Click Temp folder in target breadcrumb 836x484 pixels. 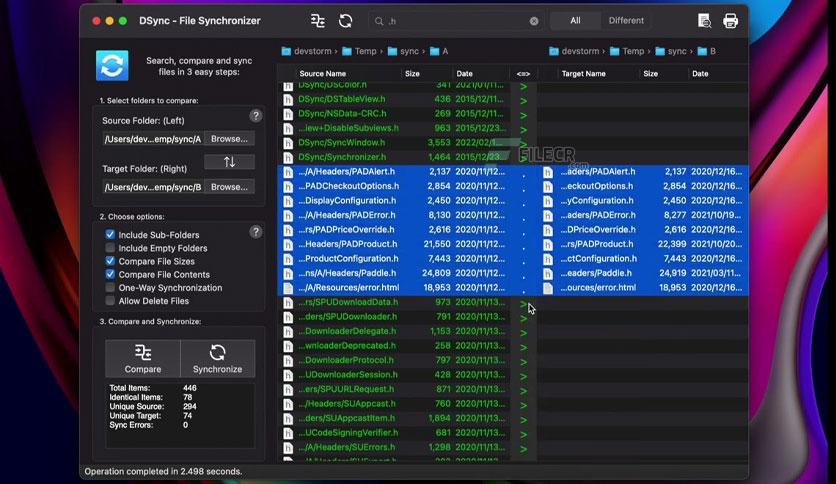(x=628, y=51)
